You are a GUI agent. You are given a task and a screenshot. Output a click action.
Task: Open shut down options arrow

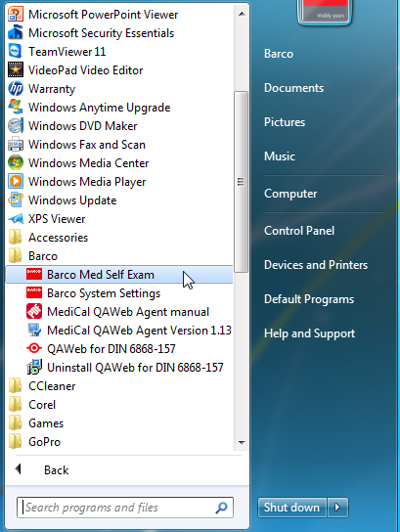coord(337,508)
